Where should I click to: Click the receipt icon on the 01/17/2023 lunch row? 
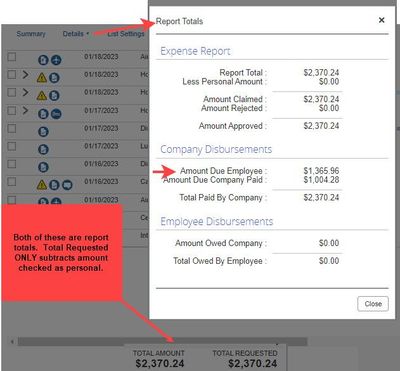coord(43,149)
